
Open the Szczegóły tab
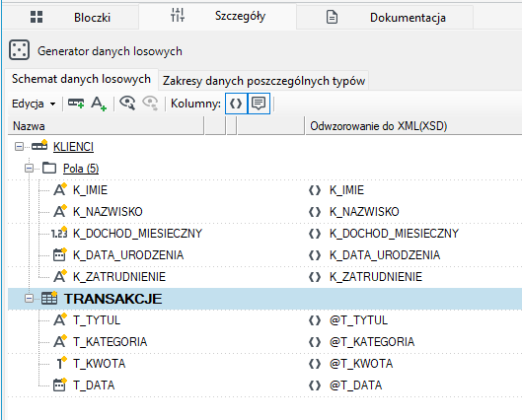pos(218,17)
